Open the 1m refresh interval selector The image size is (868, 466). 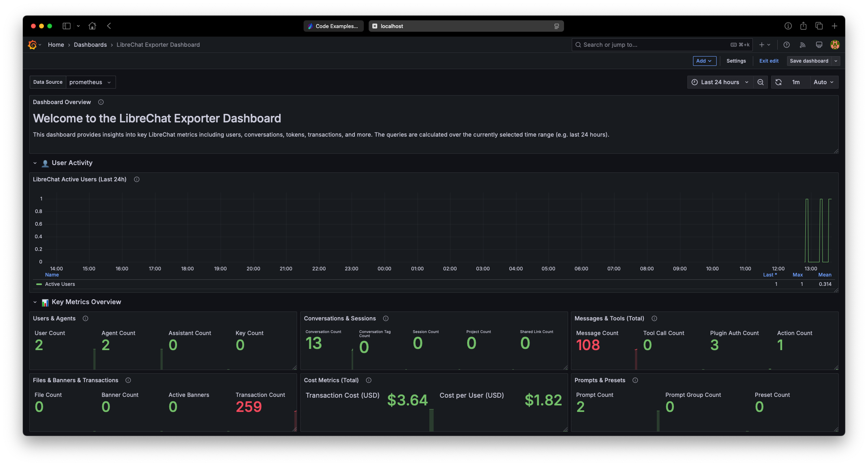[796, 82]
